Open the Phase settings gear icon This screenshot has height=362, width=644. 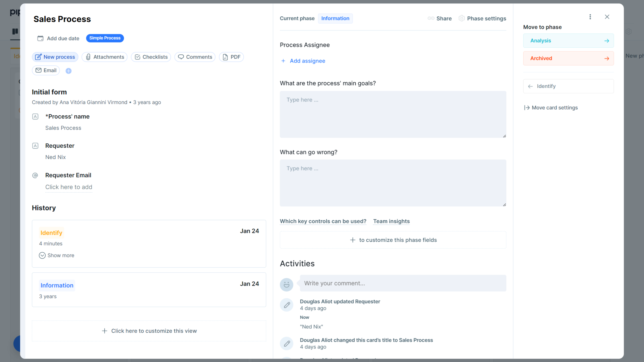[461, 18]
